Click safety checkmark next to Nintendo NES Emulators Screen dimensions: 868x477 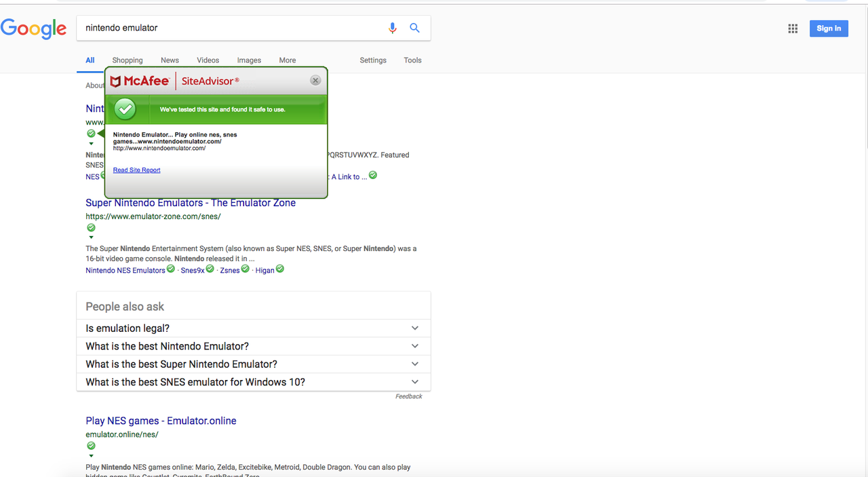[x=171, y=269]
